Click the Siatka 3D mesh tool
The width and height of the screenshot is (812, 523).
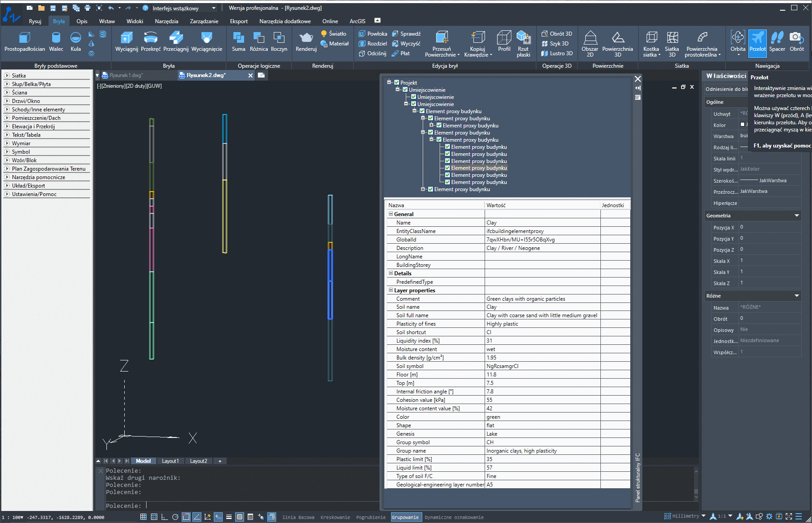click(x=672, y=44)
